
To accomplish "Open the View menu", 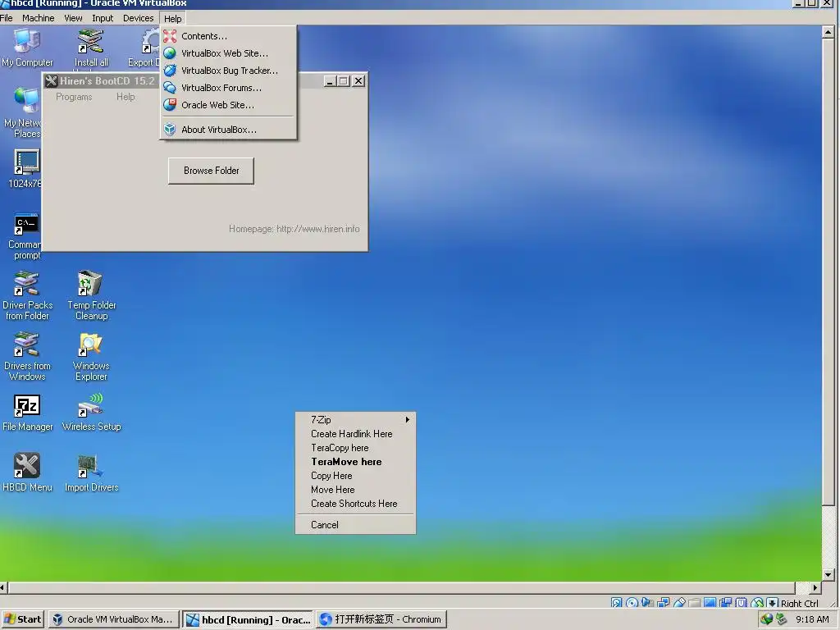I will (73, 18).
